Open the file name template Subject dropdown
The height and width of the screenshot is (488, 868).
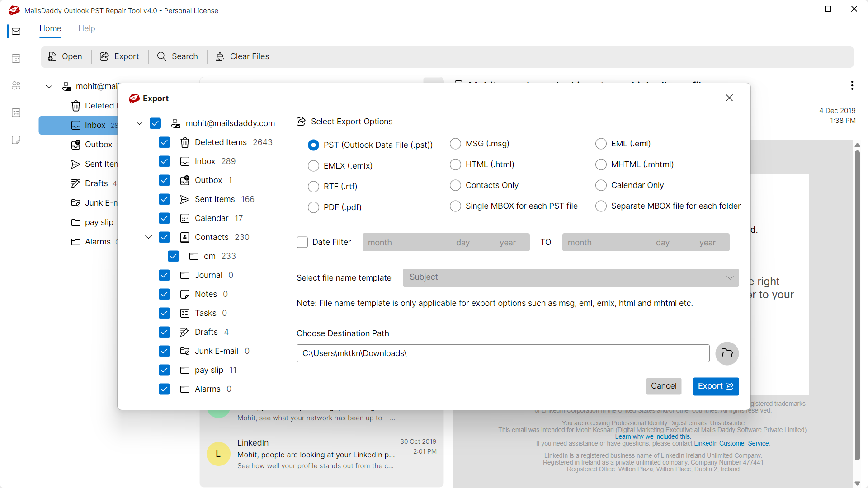click(x=571, y=278)
